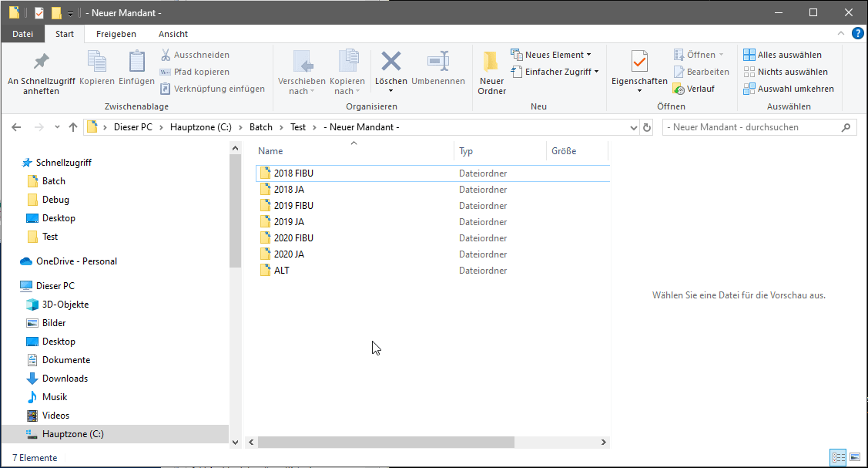Screen dimensions: 868x468
Task: Click the horizontal scrollbar in file list
Action: point(385,443)
